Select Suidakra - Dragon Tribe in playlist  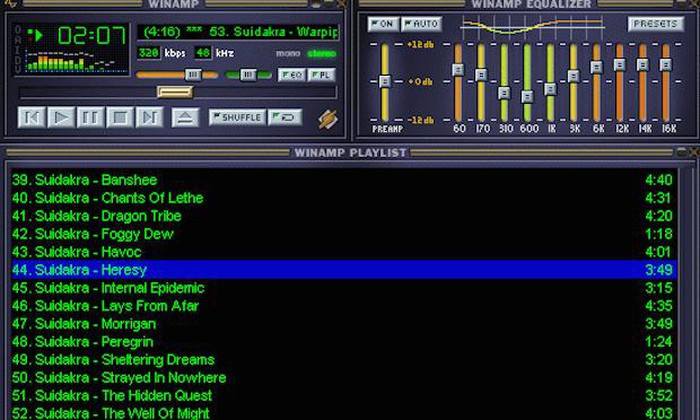pos(97,216)
